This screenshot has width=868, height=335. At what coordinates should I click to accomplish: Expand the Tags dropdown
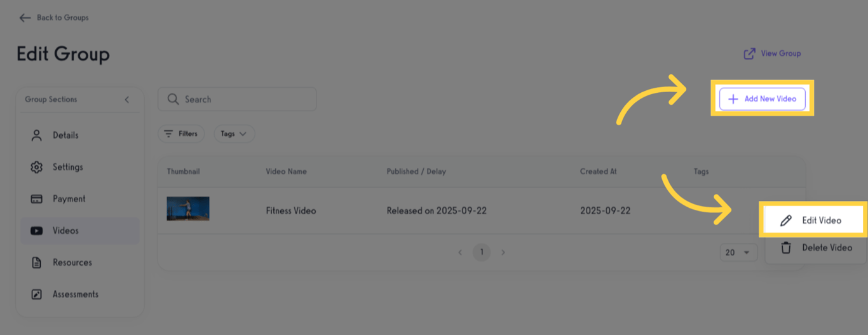(234, 134)
